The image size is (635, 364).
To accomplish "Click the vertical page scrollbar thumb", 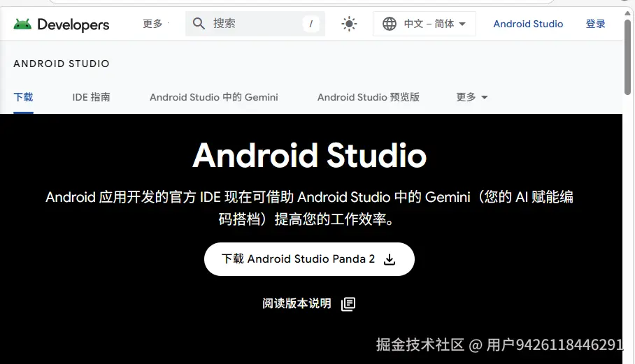I will [x=627, y=57].
